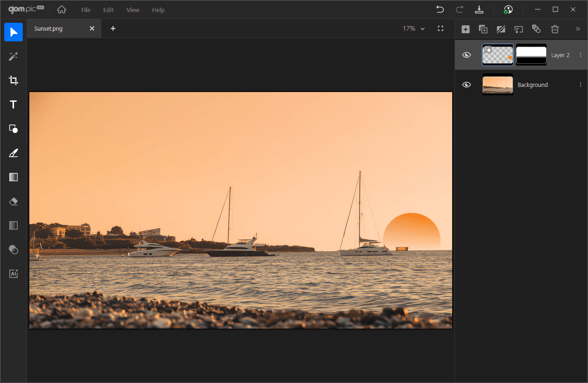
Task: Open the File menu
Action: click(x=86, y=10)
